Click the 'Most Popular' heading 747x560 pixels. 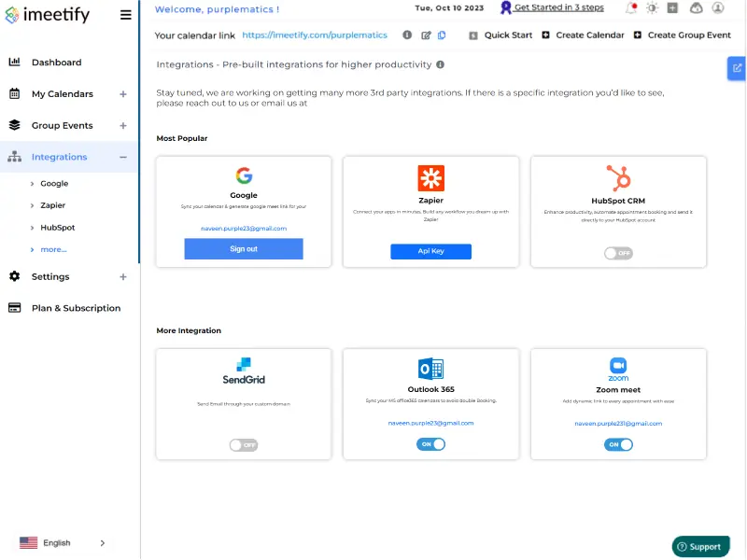pyautogui.click(x=182, y=138)
